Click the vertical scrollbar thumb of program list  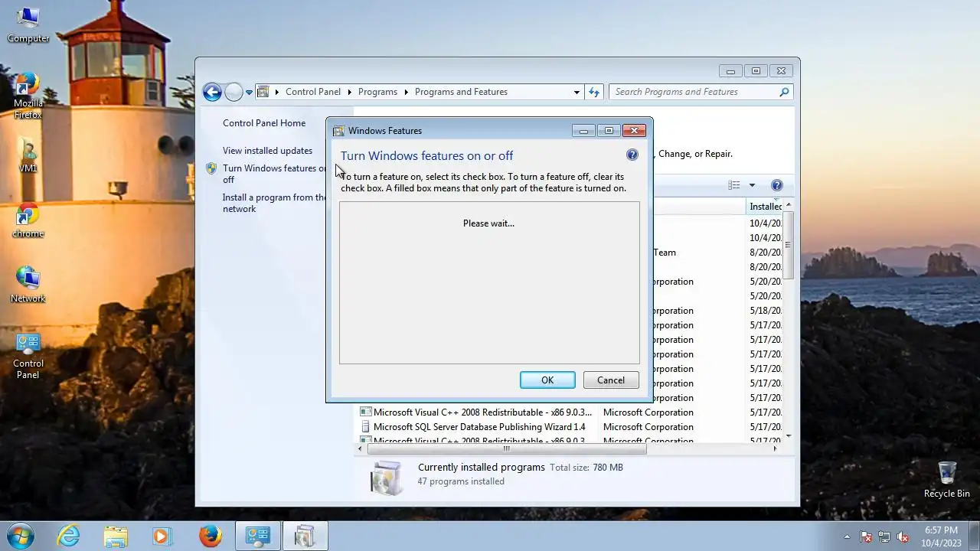[788, 245]
